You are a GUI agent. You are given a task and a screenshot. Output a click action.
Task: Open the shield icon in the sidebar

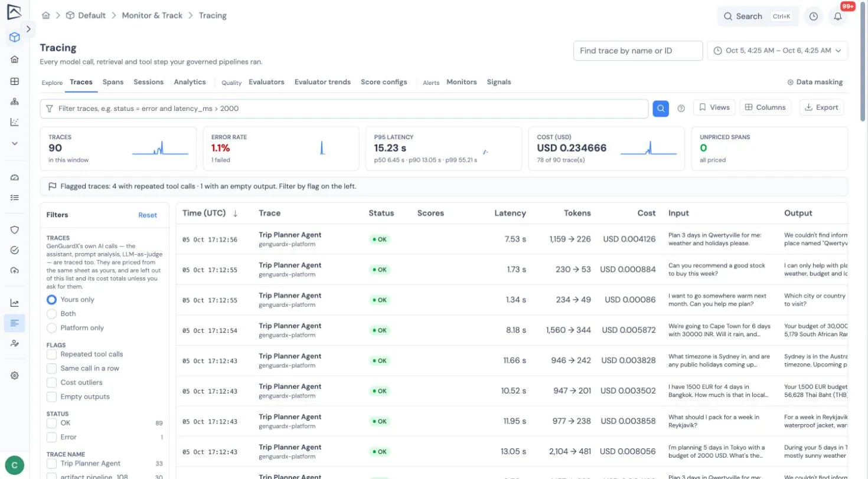15,230
